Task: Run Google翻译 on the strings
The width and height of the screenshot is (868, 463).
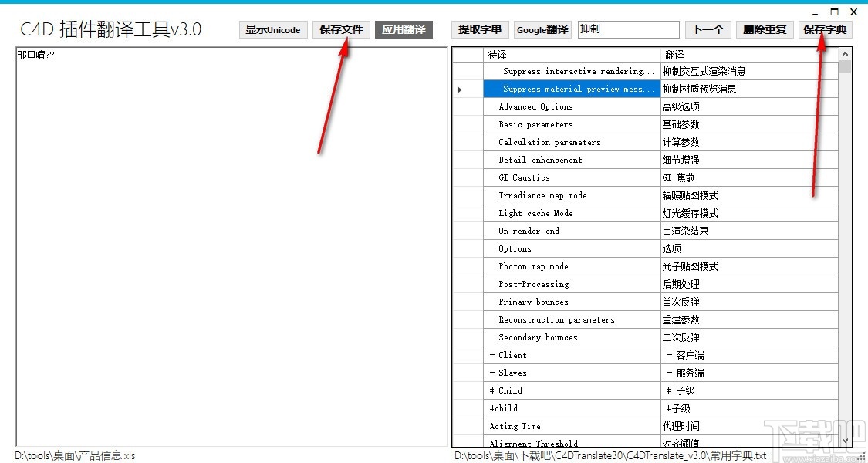Action: pyautogui.click(x=542, y=30)
